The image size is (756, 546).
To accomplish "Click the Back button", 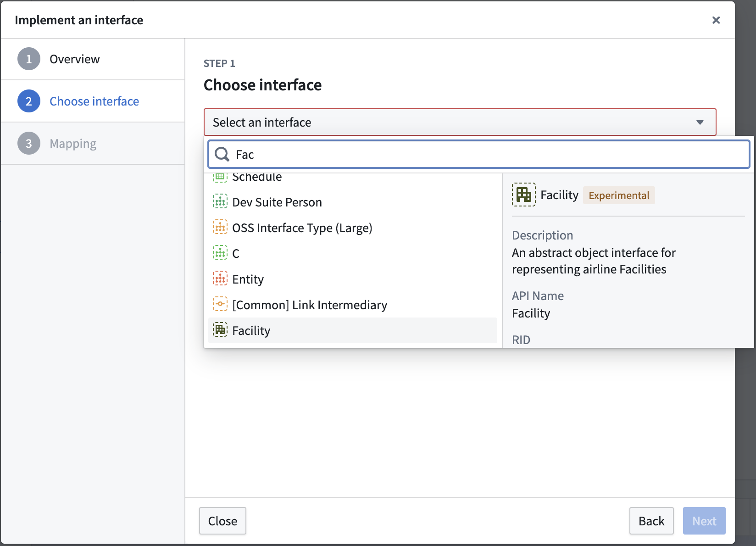I will tap(651, 521).
